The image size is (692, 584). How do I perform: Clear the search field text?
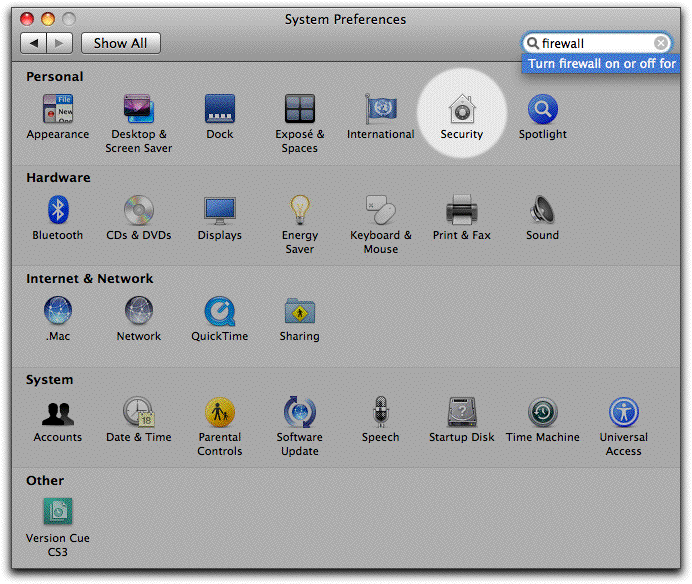coord(661,43)
